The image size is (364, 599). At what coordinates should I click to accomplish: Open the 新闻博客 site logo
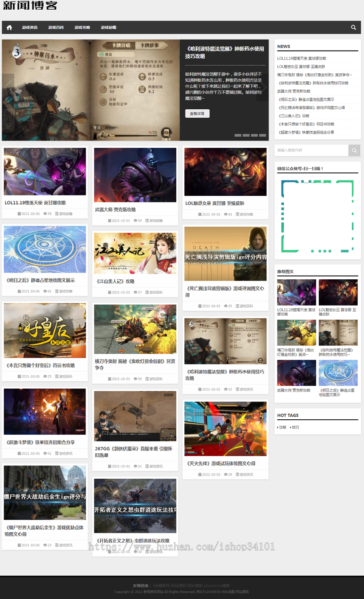click(x=30, y=6)
